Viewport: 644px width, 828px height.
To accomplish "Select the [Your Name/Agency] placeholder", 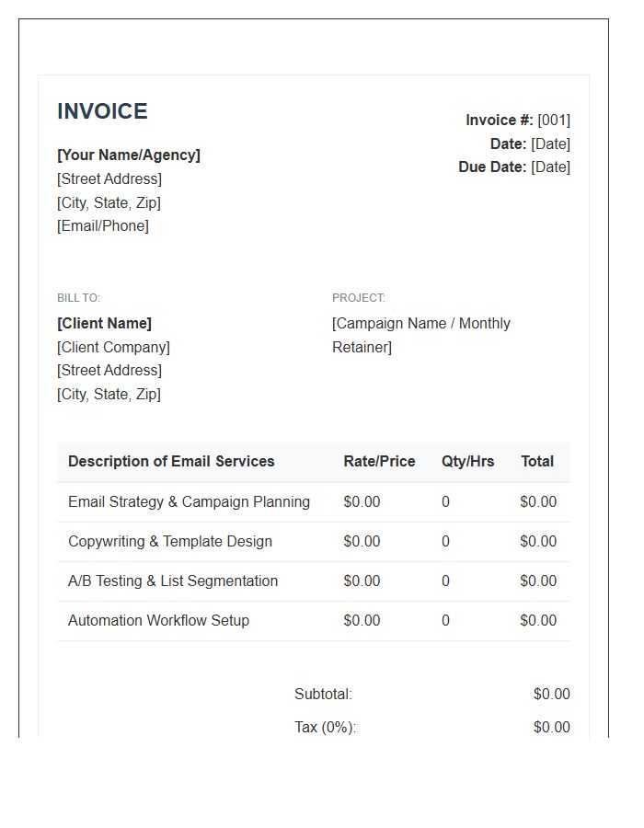I will pyautogui.click(x=129, y=155).
